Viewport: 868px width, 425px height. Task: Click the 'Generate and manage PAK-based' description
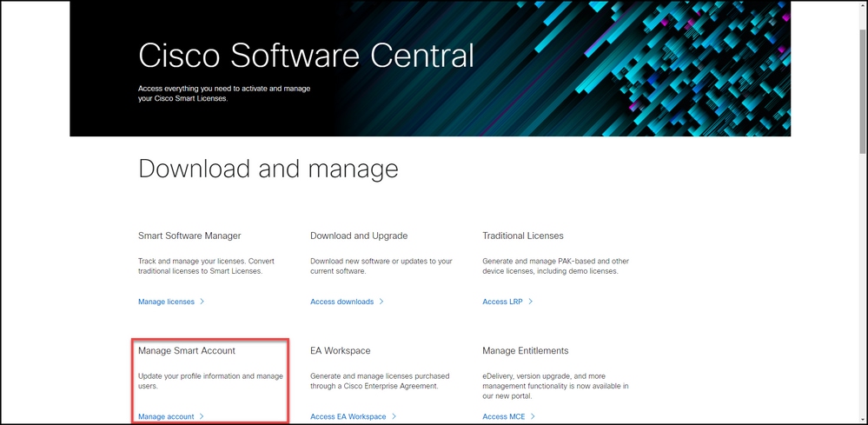(x=556, y=266)
